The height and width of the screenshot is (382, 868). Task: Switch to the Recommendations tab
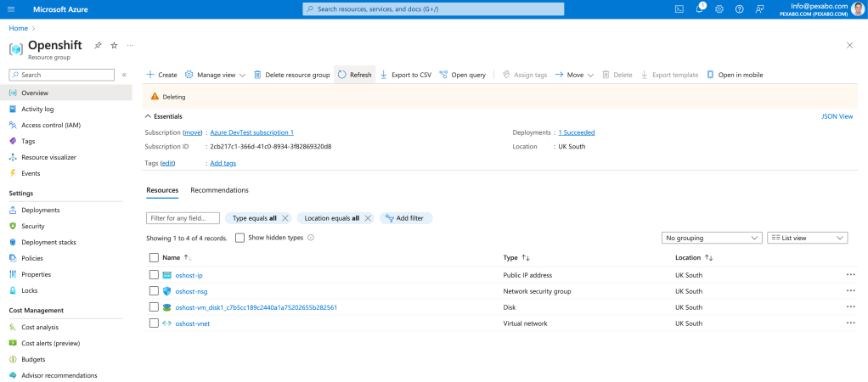[x=219, y=190]
